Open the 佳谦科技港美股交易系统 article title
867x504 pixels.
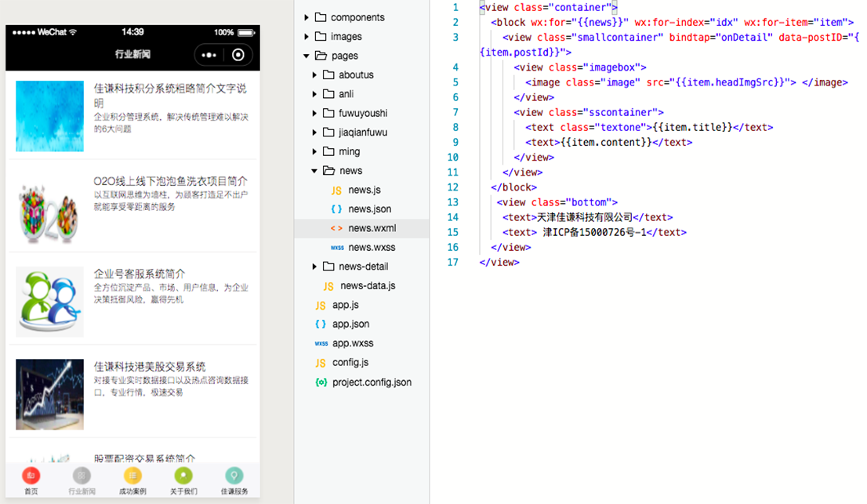[149, 366]
